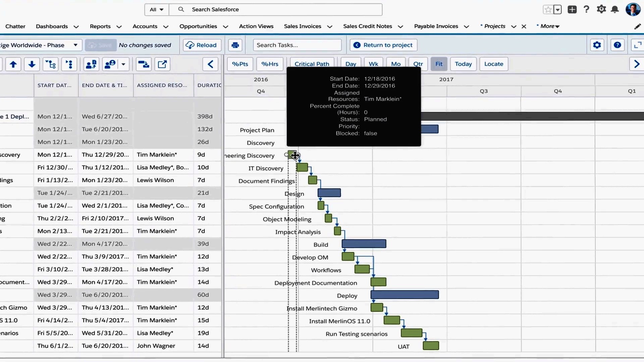Image resolution: width=644 pixels, height=362 pixels.
Task: Expand the Sales Invoices menu chevron
Action: coord(330,27)
